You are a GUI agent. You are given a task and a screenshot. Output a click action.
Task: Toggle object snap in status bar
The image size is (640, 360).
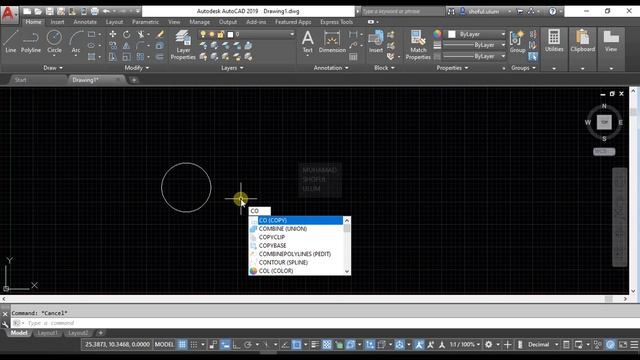point(297,345)
